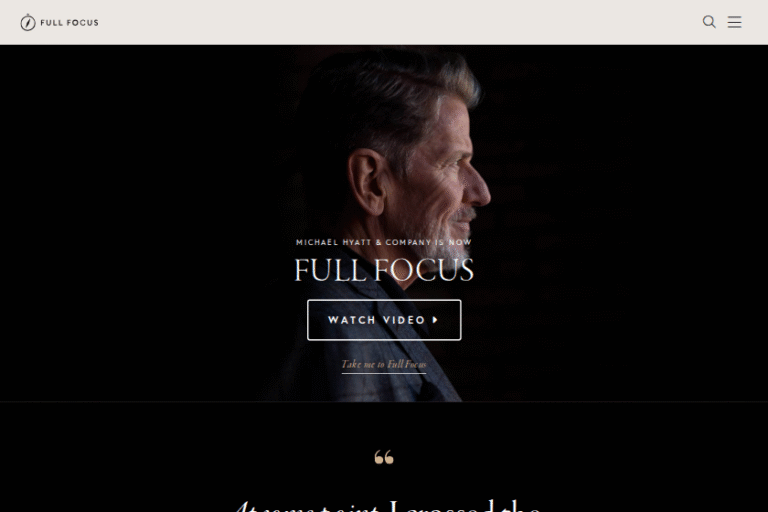Click the compass logo icon in header
This screenshot has height=512, width=768.
pos(28,22)
